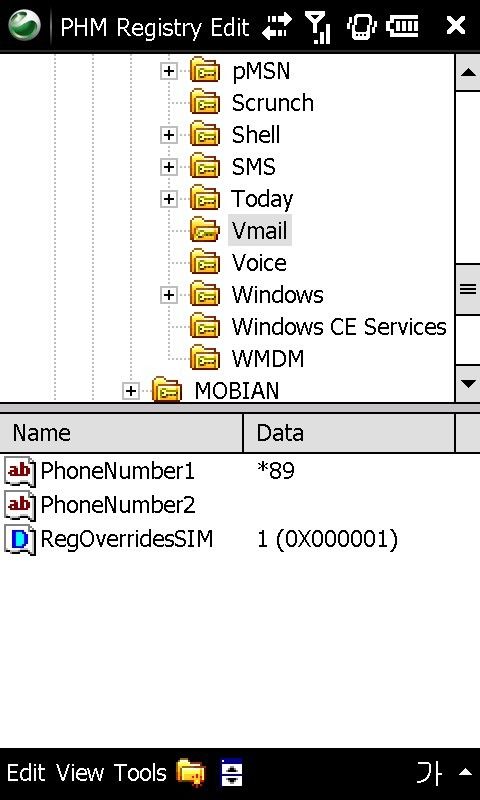Click the SMS folder icon
Screen dimensions: 480x800
pyautogui.click(x=205, y=166)
